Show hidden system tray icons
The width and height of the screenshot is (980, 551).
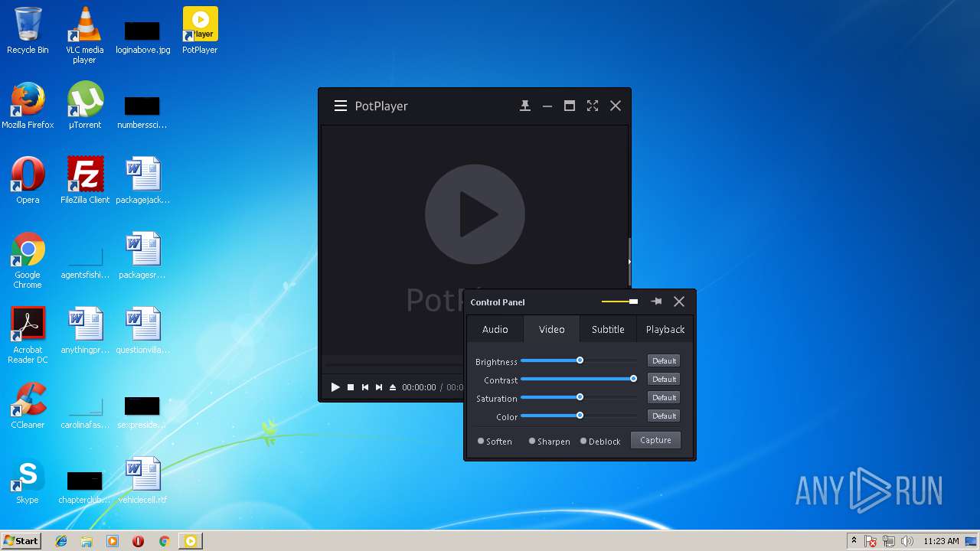click(x=854, y=541)
